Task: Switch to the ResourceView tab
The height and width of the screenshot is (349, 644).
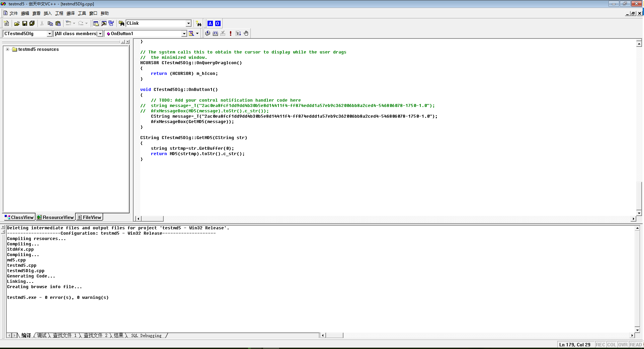Action: (55, 217)
